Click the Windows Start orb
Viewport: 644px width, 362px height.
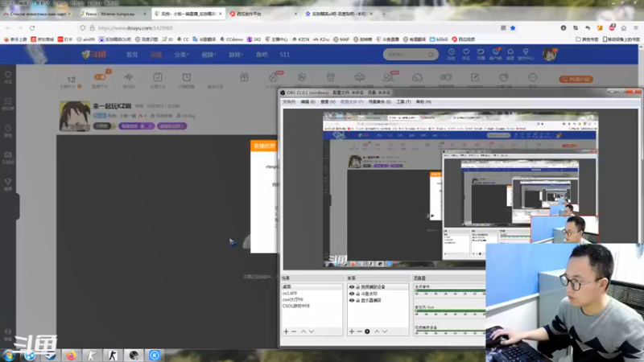click(8, 355)
